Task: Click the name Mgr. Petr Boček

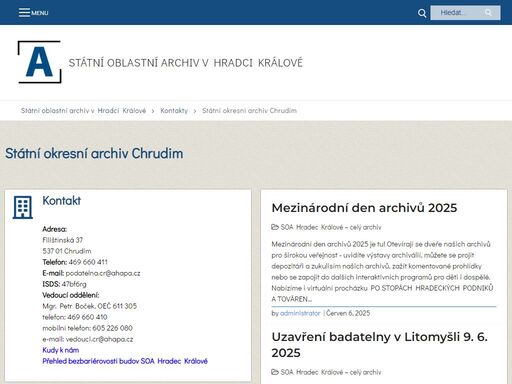Action: (69, 306)
